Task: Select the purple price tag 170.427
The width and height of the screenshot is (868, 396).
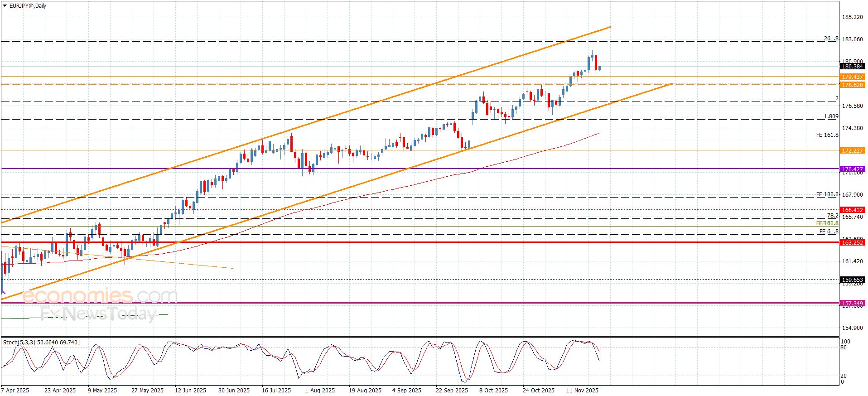Action: tap(852, 169)
